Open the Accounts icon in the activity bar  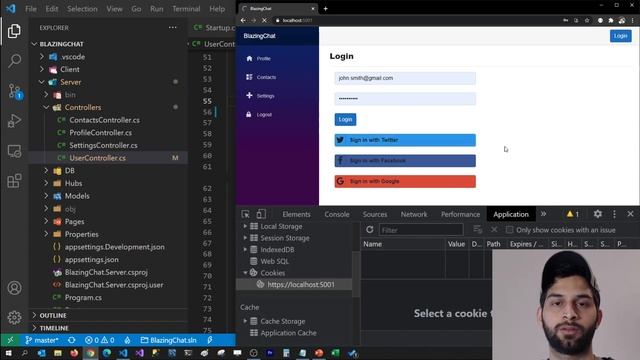click(x=14, y=288)
